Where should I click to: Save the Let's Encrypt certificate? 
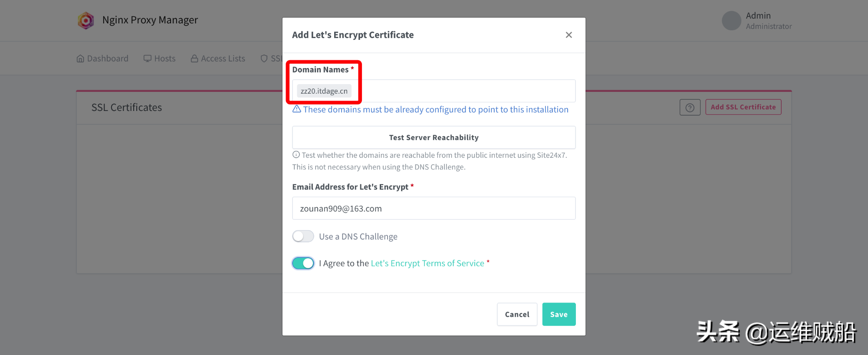point(559,314)
